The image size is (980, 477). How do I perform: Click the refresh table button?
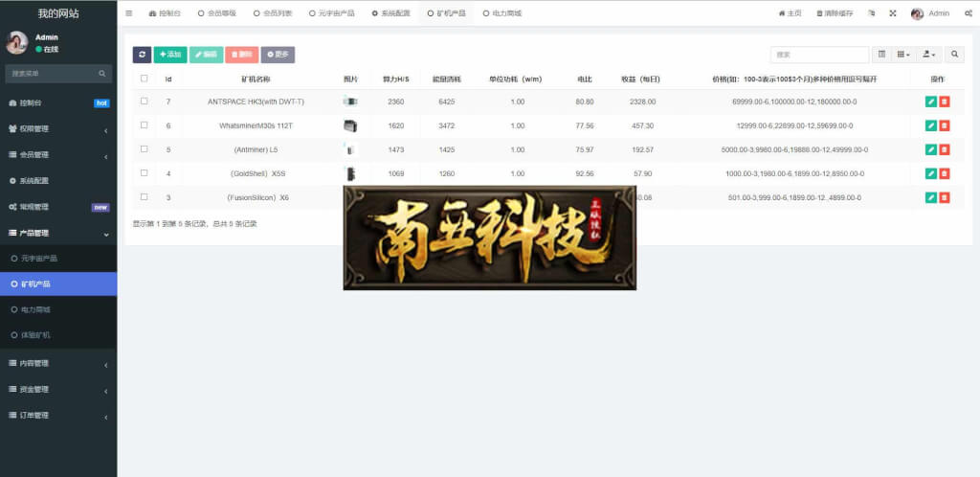(142, 55)
